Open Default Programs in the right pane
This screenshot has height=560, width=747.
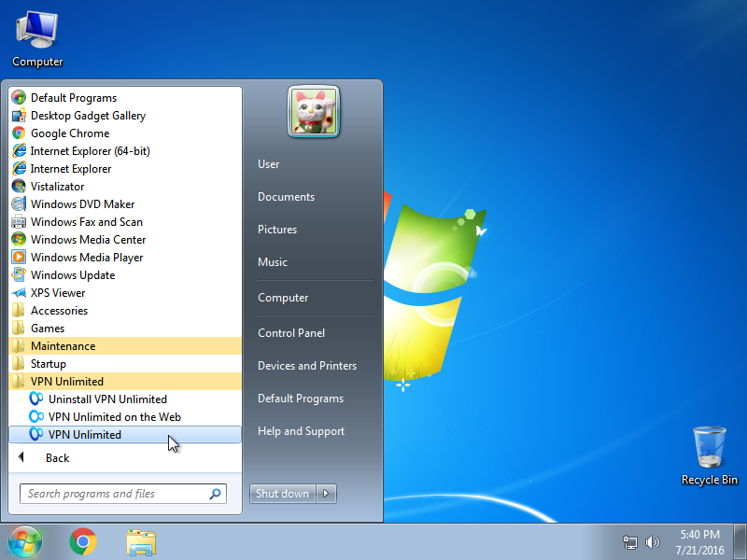pyautogui.click(x=301, y=399)
